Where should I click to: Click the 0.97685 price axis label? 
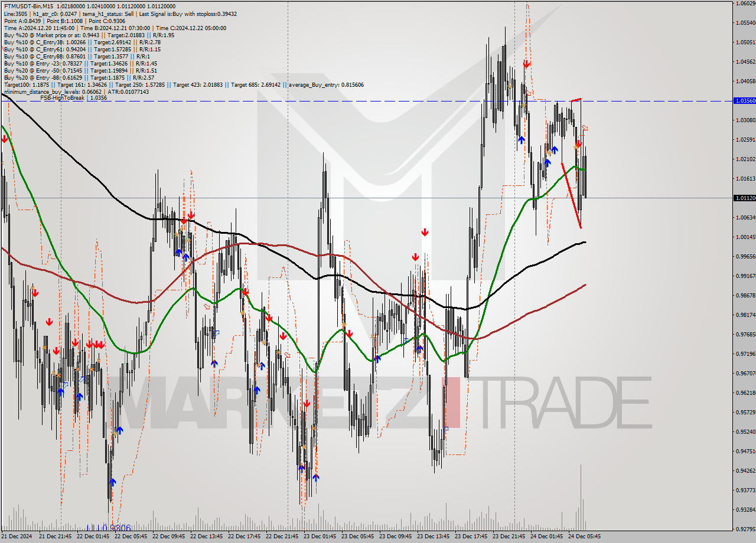click(x=745, y=334)
